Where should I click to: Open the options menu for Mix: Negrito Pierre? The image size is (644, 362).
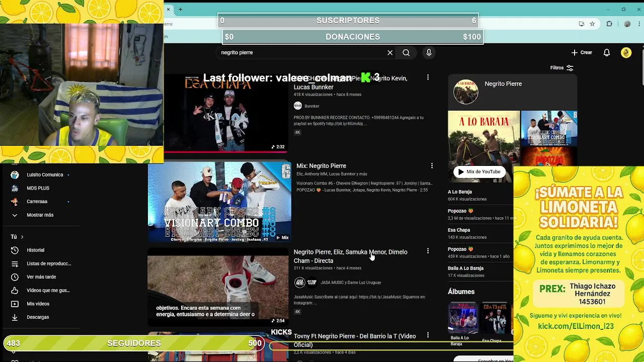click(x=431, y=165)
